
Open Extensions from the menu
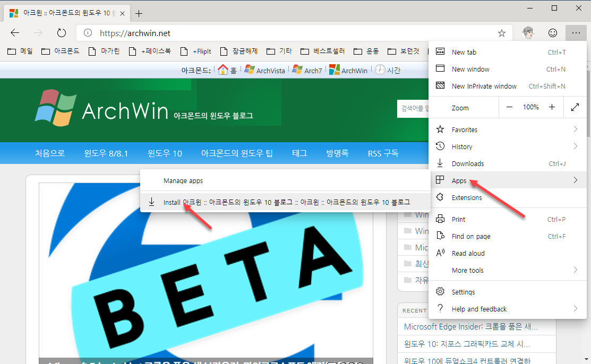507,197
